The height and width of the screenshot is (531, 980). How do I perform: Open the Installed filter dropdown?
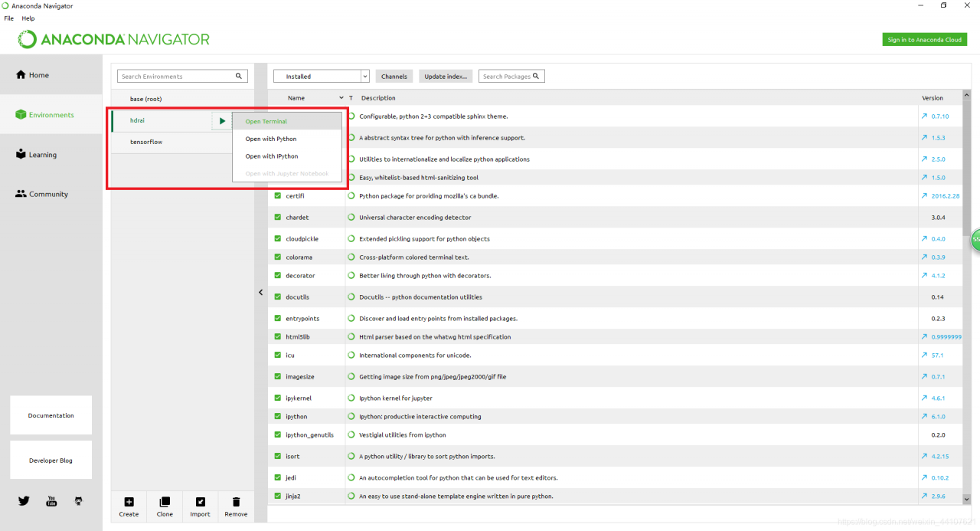coord(322,77)
